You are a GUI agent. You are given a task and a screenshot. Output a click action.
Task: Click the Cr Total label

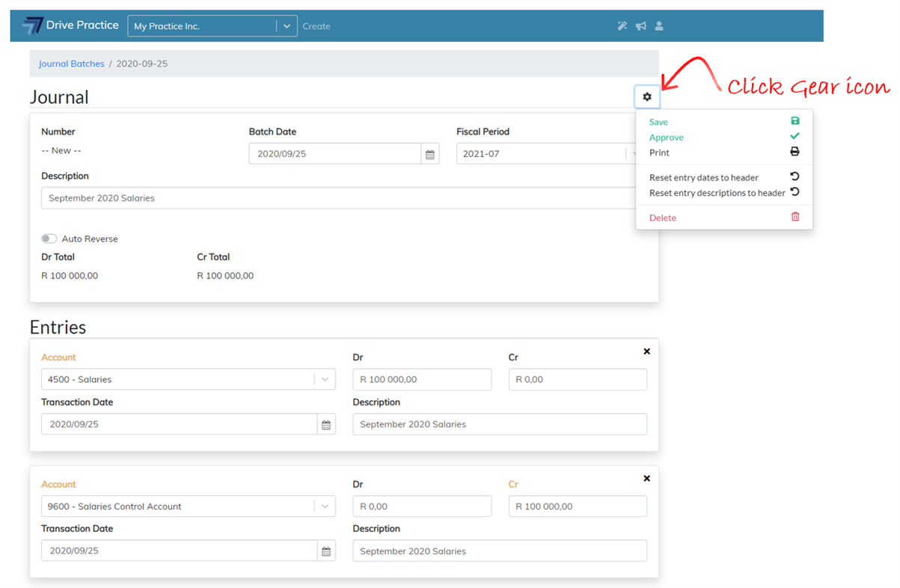(x=213, y=257)
